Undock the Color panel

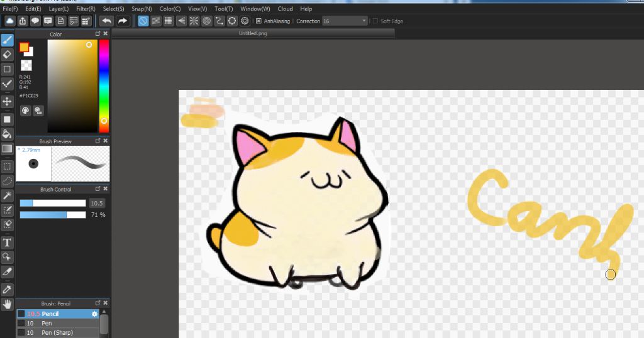[x=97, y=34]
